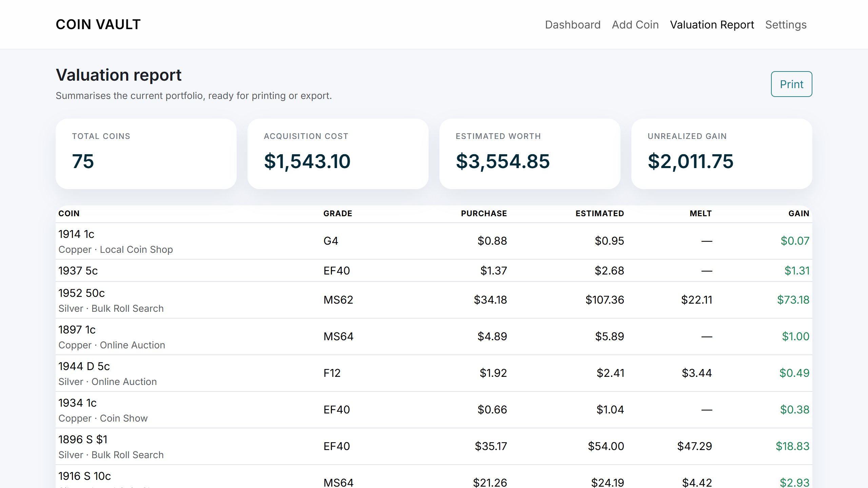This screenshot has width=868, height=488.
Task: Click the Total Coins value 75
Action: (x=83, y=161)
